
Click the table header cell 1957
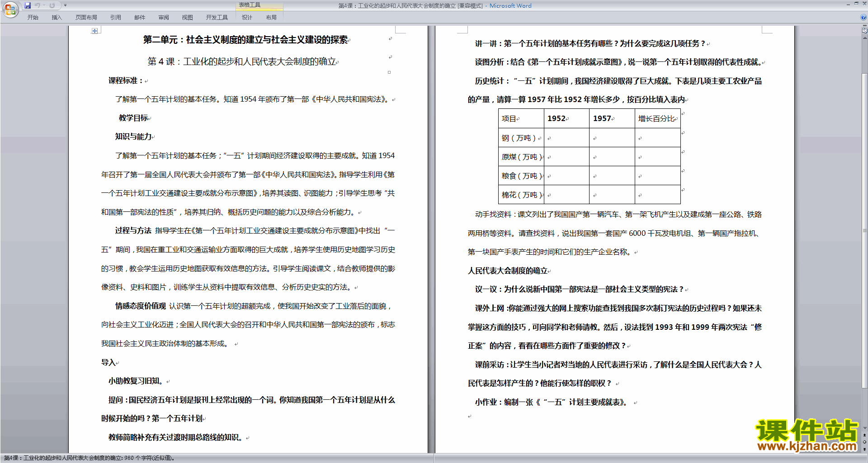tap(612, 118)
